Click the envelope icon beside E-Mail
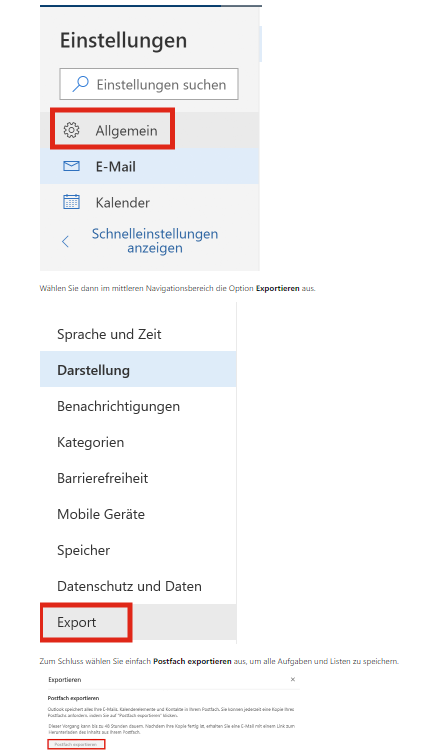The image size is (444, 756). [x=71, y=166]
